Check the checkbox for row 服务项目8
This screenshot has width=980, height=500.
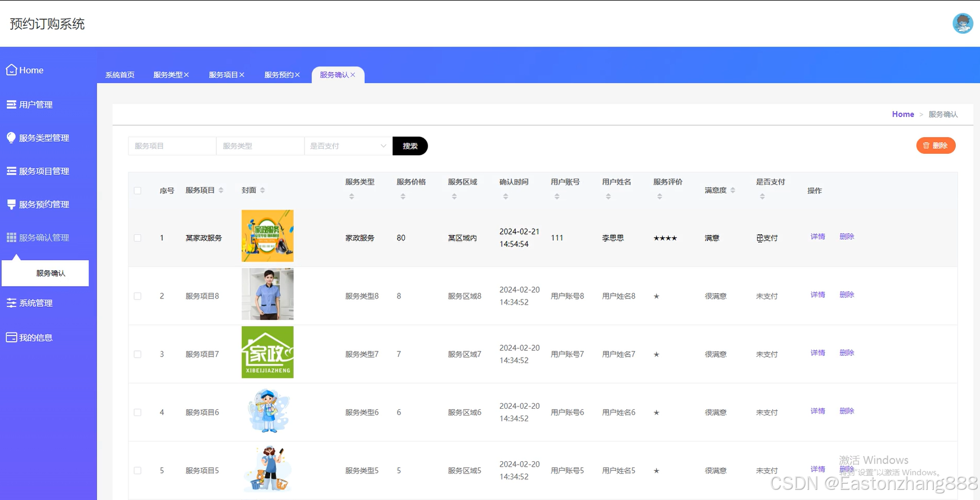click(x=137, y=296)
